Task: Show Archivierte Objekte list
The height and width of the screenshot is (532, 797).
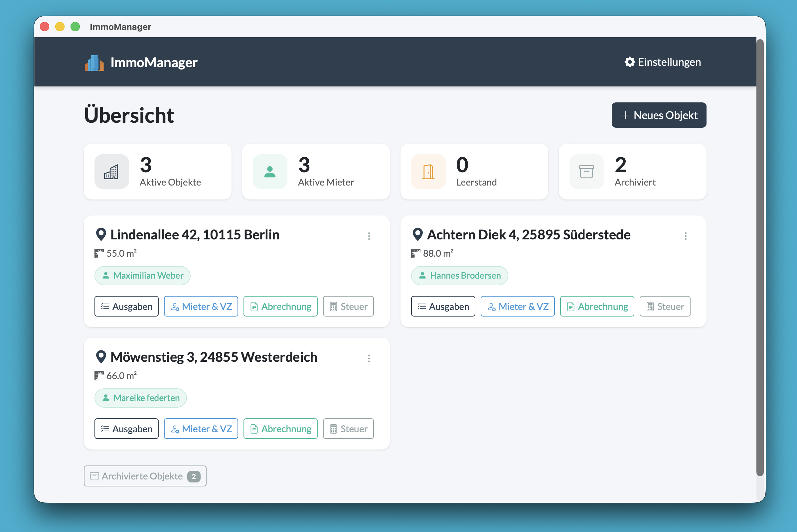Action: point(145,476)
